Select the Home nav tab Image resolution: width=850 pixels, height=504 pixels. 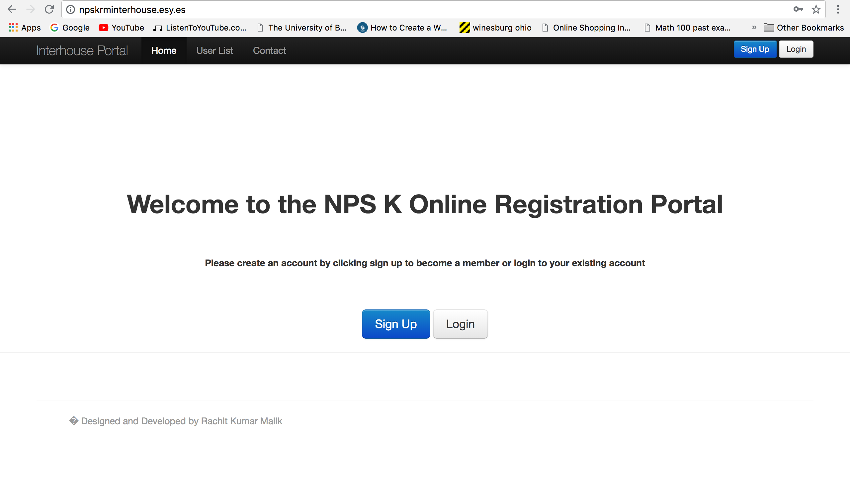coord(164,50)
